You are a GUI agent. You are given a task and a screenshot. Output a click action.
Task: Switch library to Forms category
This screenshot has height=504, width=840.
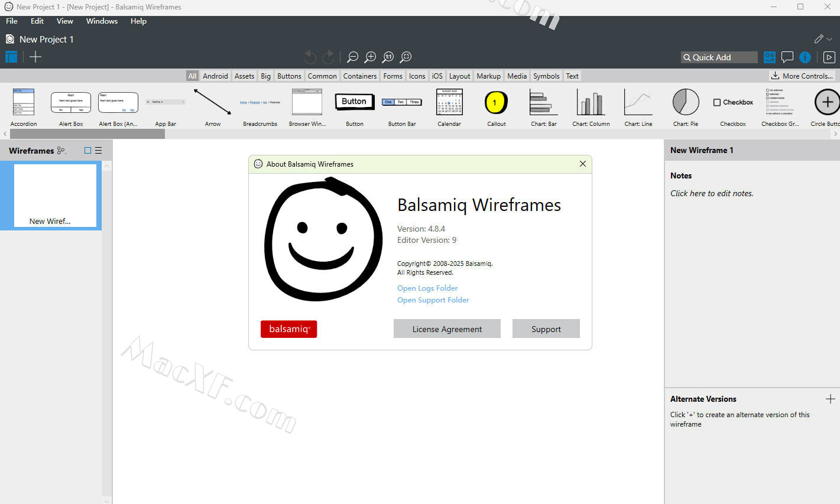click(393, 76)
